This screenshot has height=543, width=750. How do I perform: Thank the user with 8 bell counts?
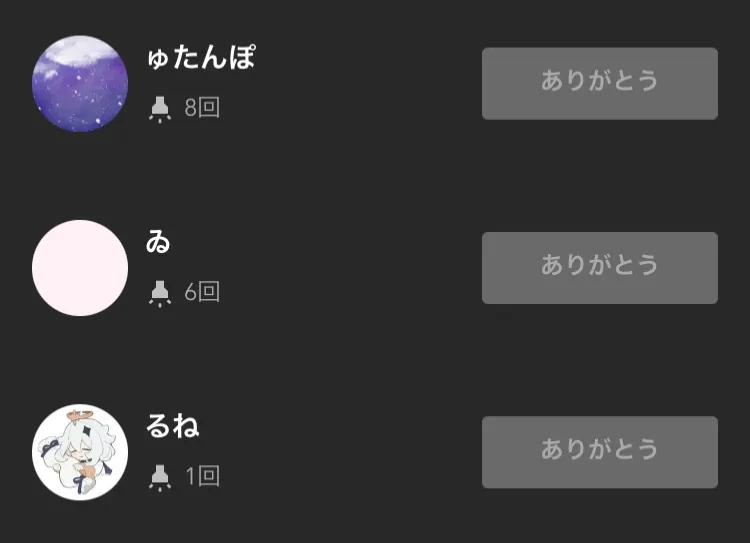599,83
